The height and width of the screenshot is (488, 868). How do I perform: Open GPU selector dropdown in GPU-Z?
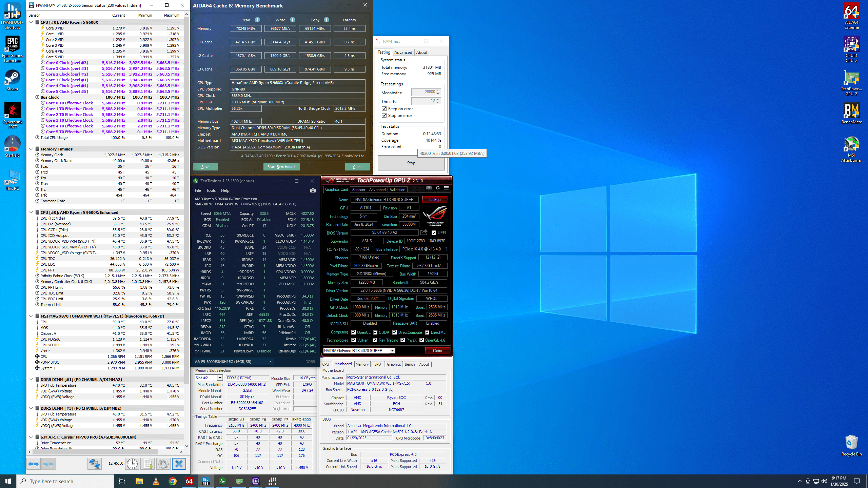click(x=392, y=351)
